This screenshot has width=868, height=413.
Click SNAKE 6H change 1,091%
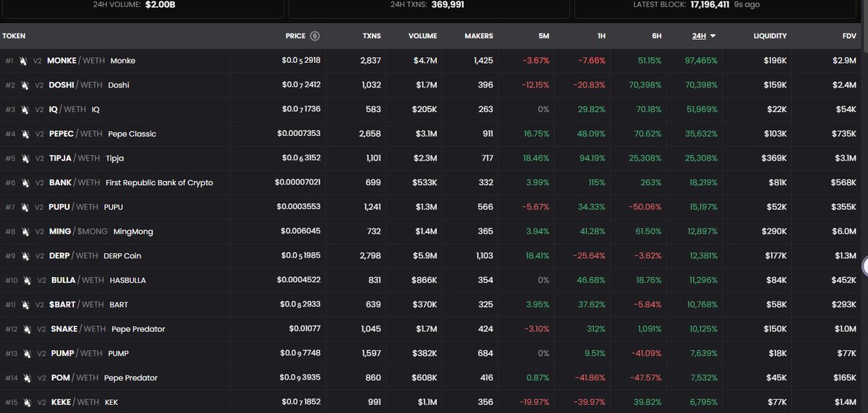click(x=650, y=329)
